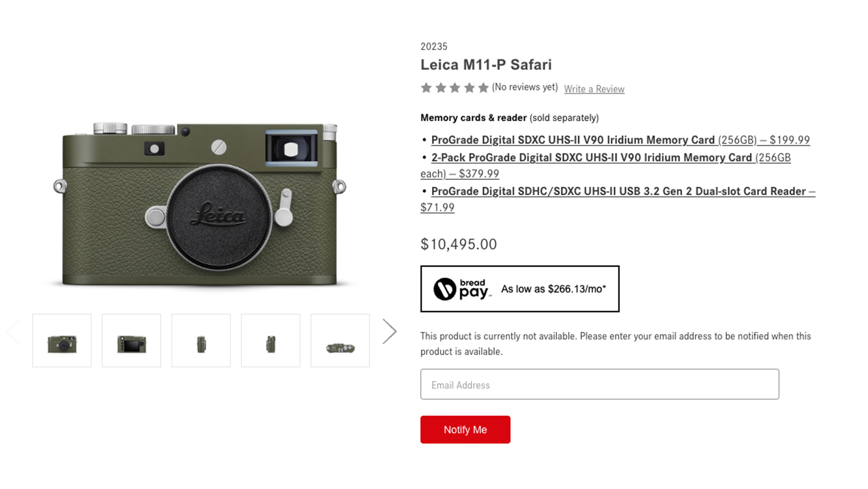
Task: Click the first star in the rating
Action: coord(426,87)
